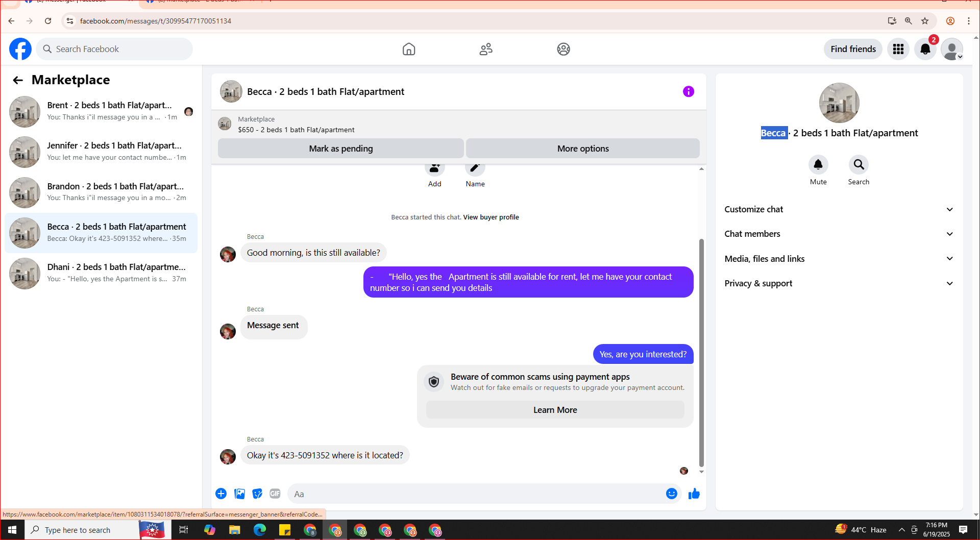View site information icon in address bar
The image size is (980, 540).
pyautogui.click(x=70, y=21)
